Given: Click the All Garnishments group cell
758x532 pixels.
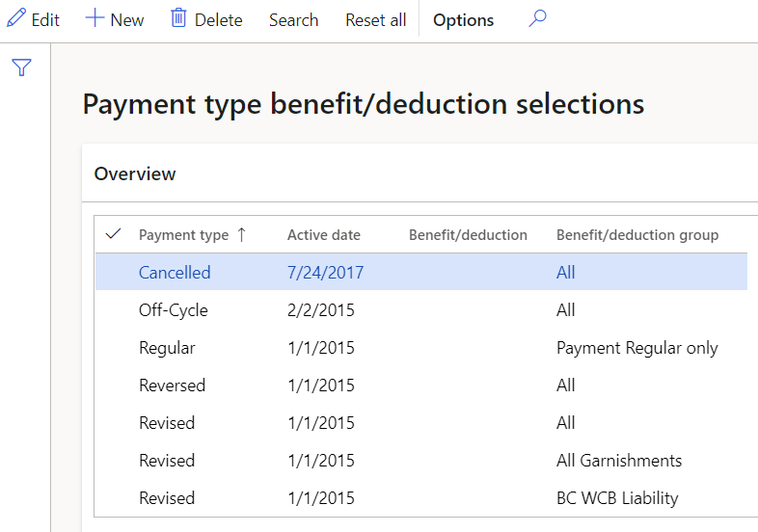Looking at the screenshot, I should pos(619,461).
